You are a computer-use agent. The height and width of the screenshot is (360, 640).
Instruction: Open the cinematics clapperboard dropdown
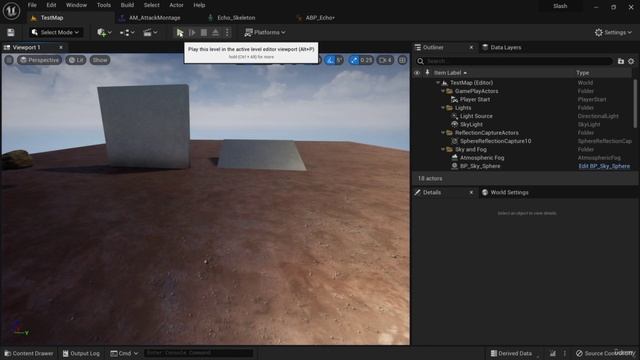pyautogui.click(x=150, y=33)
